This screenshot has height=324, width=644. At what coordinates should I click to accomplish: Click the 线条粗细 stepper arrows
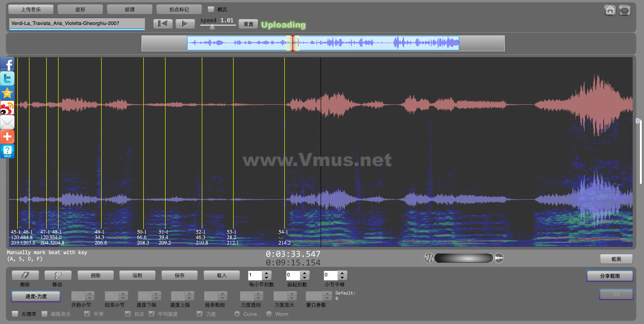[x=223, y=296]
